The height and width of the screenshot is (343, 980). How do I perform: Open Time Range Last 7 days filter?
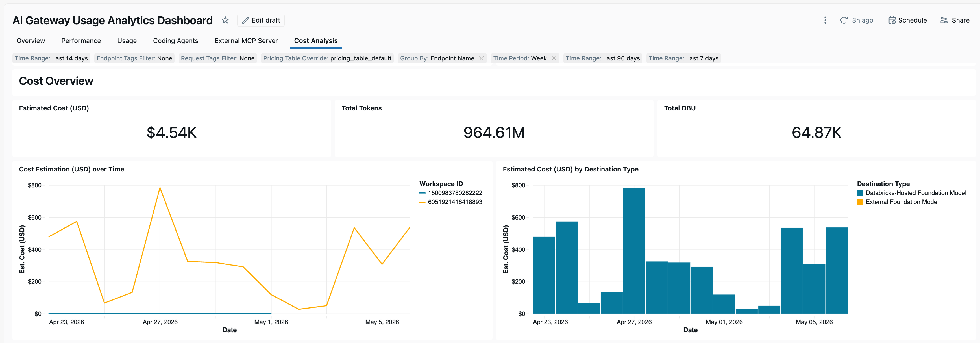683,58
